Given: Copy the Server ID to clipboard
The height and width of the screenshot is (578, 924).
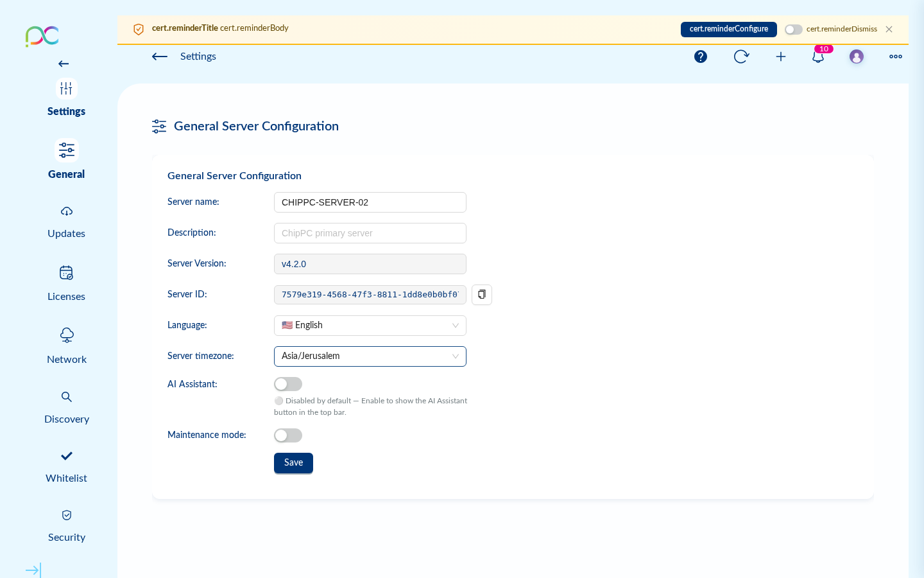Looking at the screenshot, I should coord(482,295).
